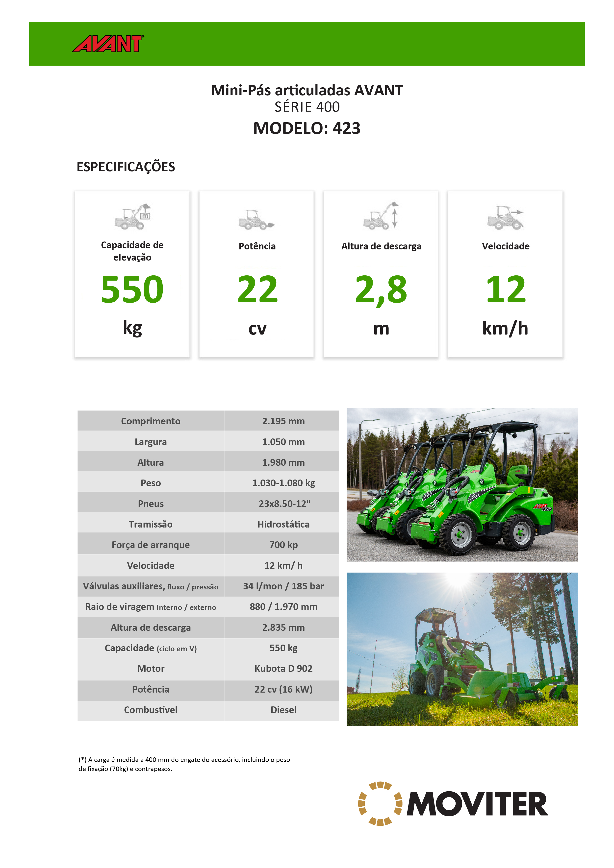Click the '22' power value
This screenshot has height=868, width=614.
[x=257, y=289]
